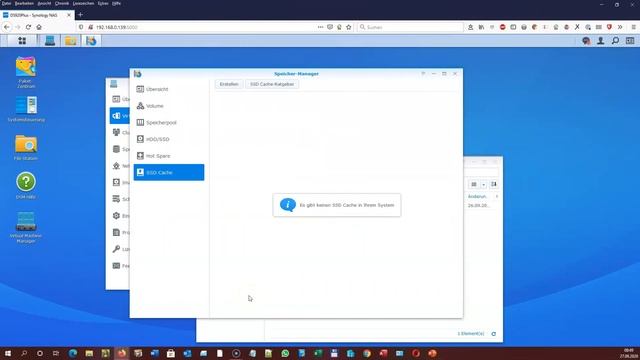This screenshot has height=360, width=640.
Task: Open WhatsApp from the Windows taskbar
Action: (285, 353)
